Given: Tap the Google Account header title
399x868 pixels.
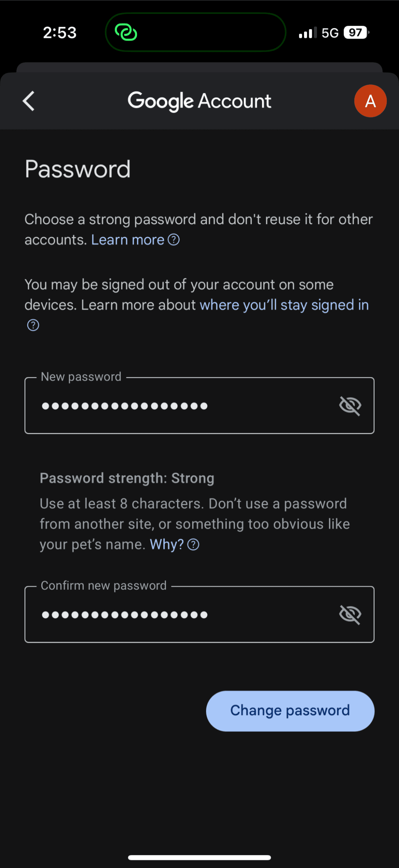Looking at the screenshot, I should 199,101.
